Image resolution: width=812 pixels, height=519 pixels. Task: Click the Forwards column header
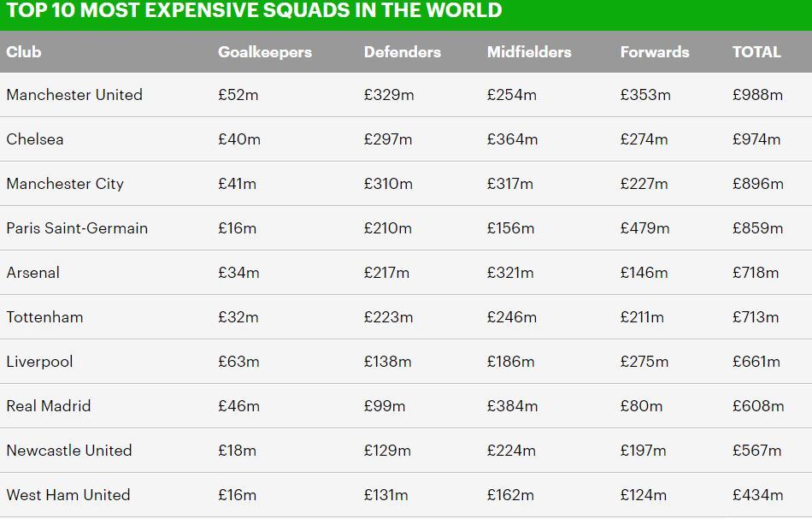[655, 52]
